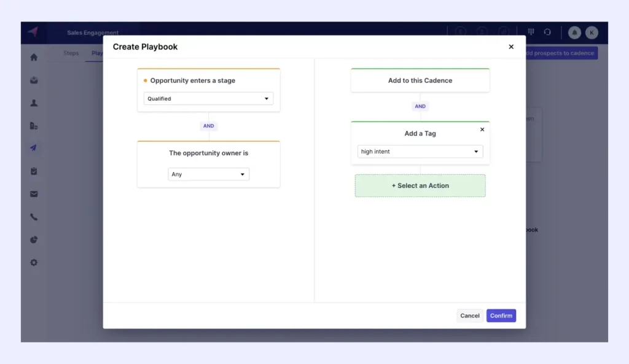Open the notifications bell icon

[574, 33]
